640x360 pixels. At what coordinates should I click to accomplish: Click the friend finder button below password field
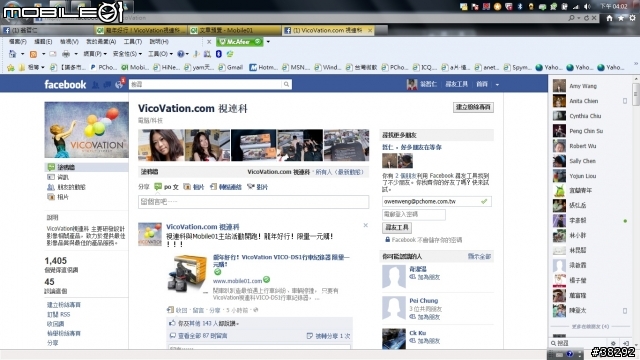tap(397, 227)
